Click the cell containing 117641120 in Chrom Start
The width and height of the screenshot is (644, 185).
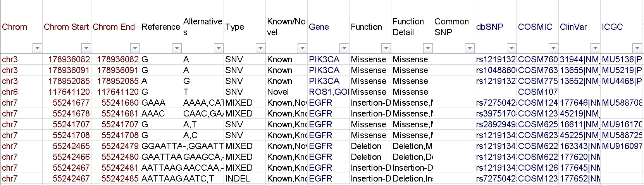(x=69, y=92)
